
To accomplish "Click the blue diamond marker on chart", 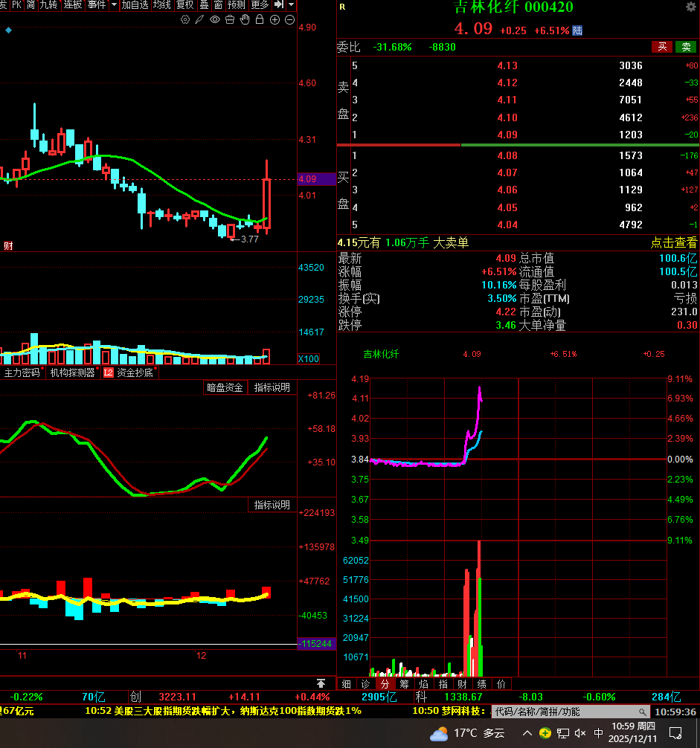I will (9, 30).
